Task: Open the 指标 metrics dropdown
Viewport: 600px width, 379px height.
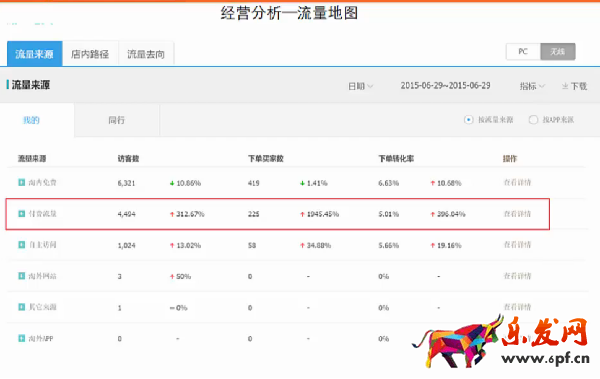Action: point(532,86)
